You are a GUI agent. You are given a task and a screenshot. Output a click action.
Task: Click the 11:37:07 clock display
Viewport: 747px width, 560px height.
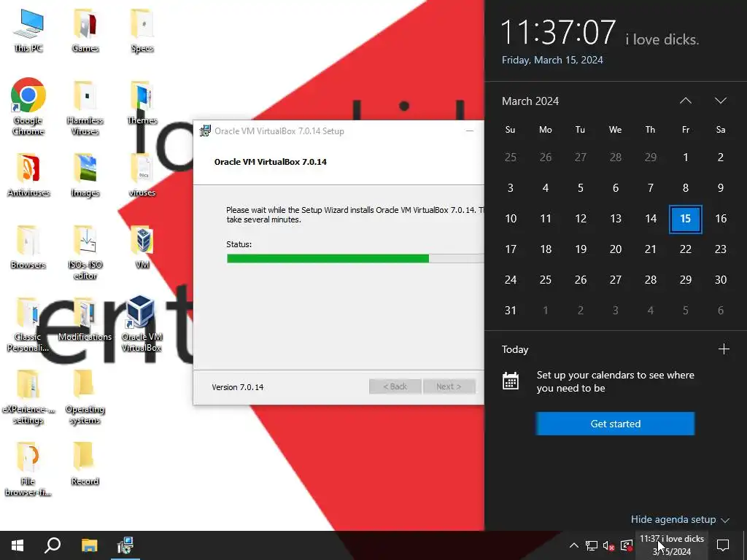558,32
